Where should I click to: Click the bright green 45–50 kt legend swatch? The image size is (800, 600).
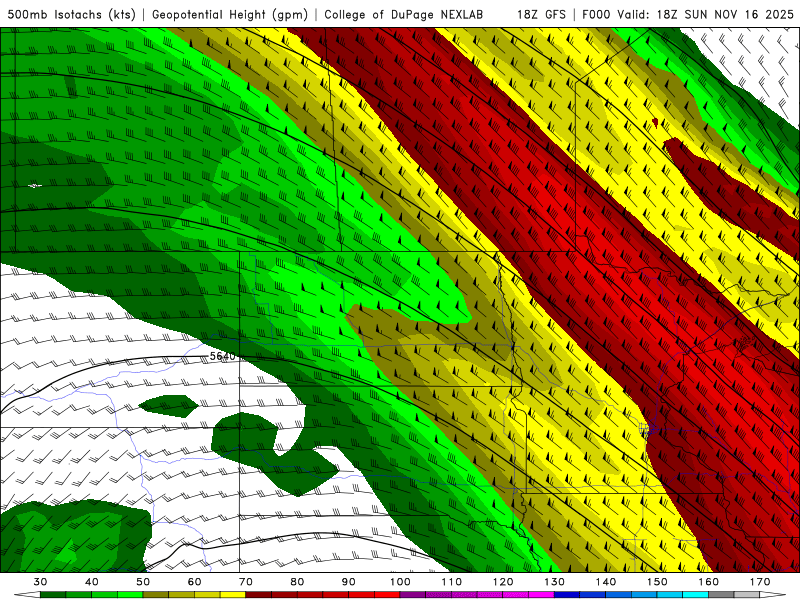point(130,595)
